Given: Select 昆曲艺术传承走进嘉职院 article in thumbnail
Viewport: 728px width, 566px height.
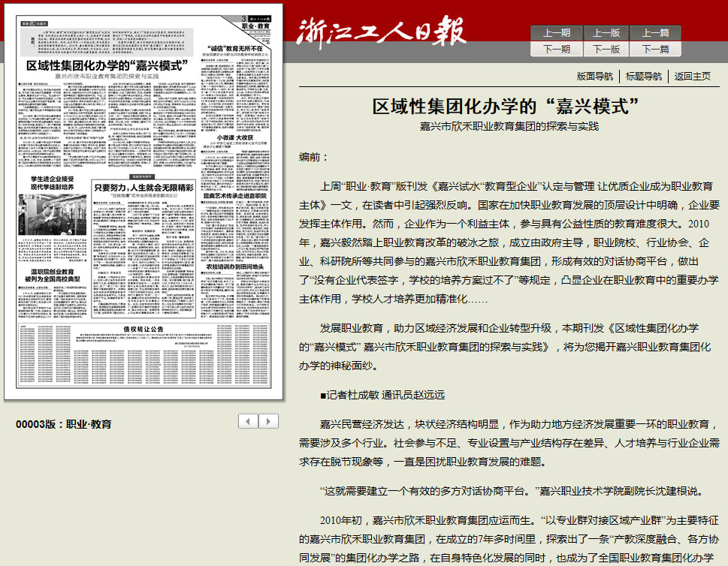Looking at the screenshot, I should point(235,196).
